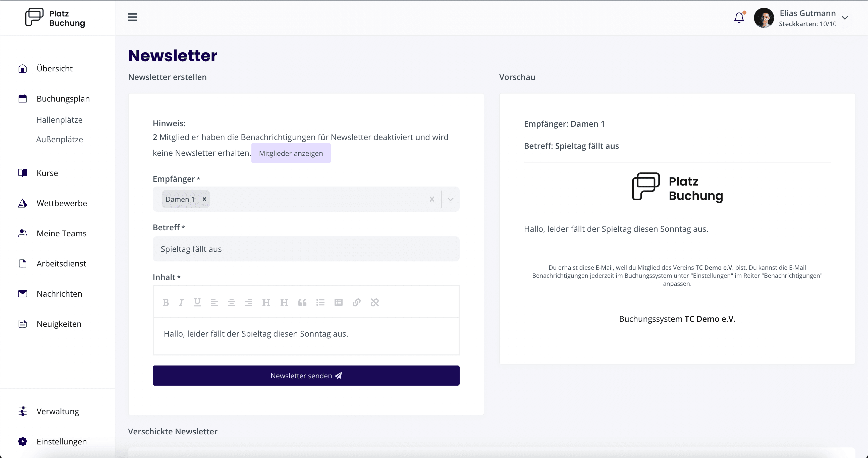Click the preview text 'Empfänger: Damen 1'
Screen dimensions: 868x458
pyautogui.click(x=564, y=124)
